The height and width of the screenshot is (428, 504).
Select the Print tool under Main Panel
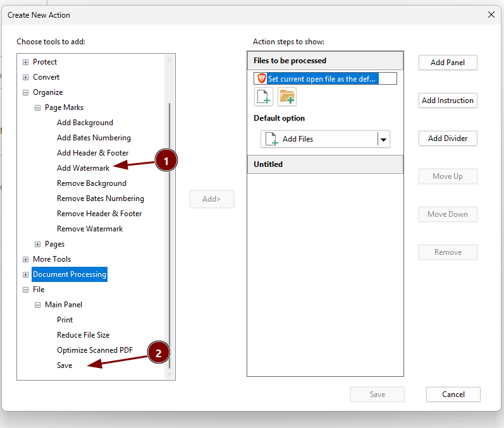[x=65, y=320]
